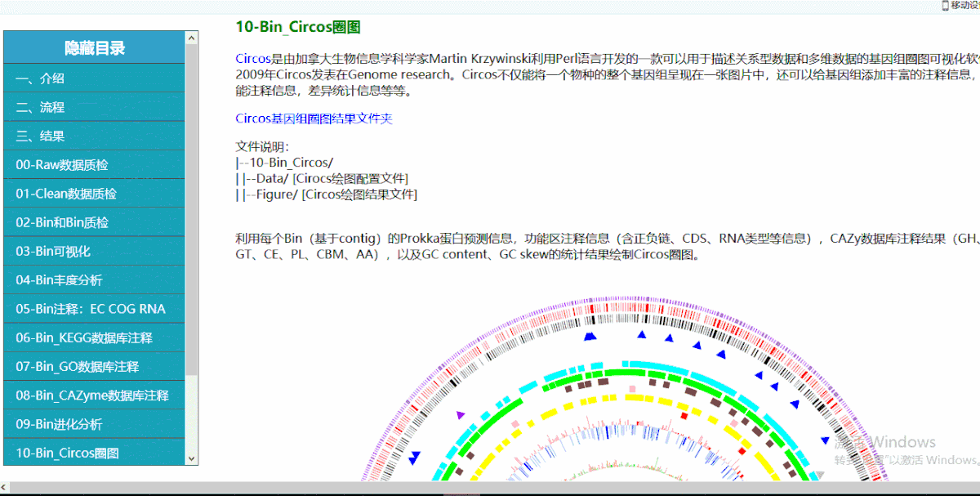Open the 一、介绍 menu entry
980x496 pixels.
pos(95,78)
